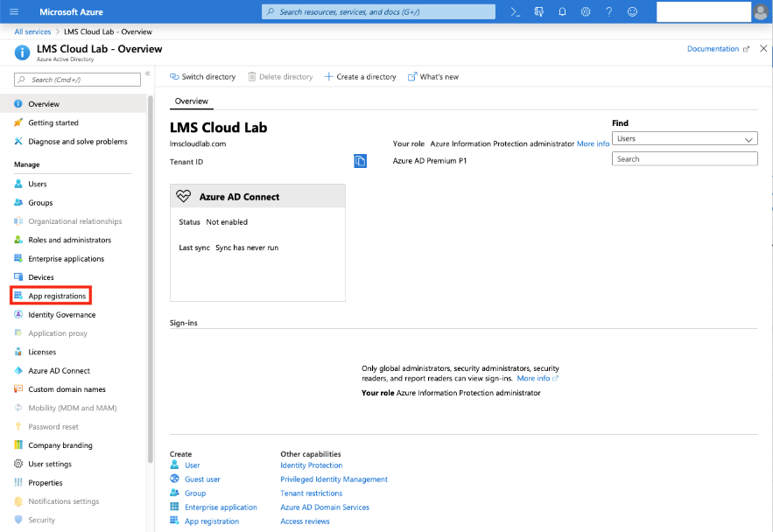
Task: Open Overview in the left menu
Action: click(74, 104)
